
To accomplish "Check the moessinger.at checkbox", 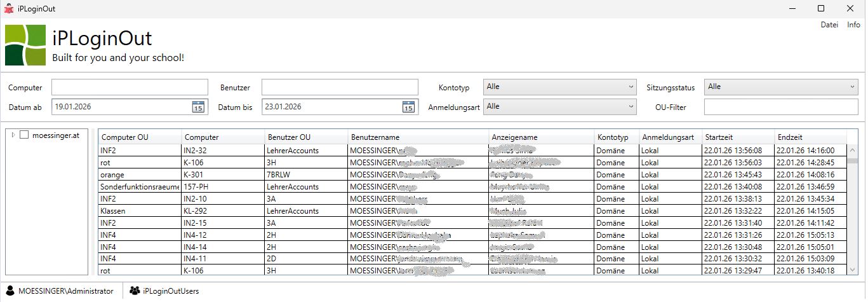I will (24, 135).
